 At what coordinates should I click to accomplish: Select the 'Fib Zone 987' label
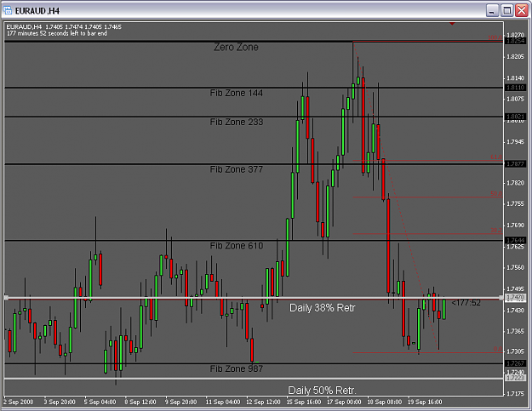(x=236, y=368)
